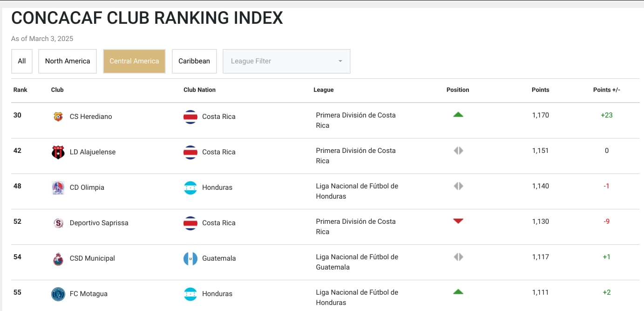Screen dimensions: 644x311
Task: Click CD Olimpia's Honduras flag icon
Action: point(190,187)
